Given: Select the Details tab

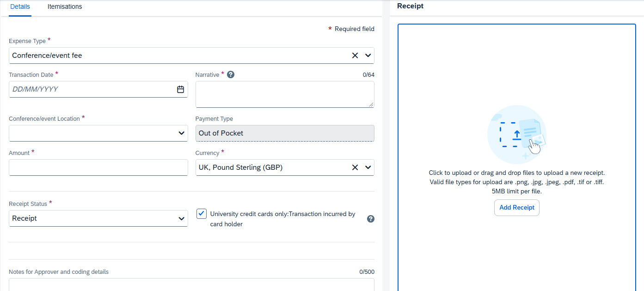Looking at the screenshot, I should 20,6.
